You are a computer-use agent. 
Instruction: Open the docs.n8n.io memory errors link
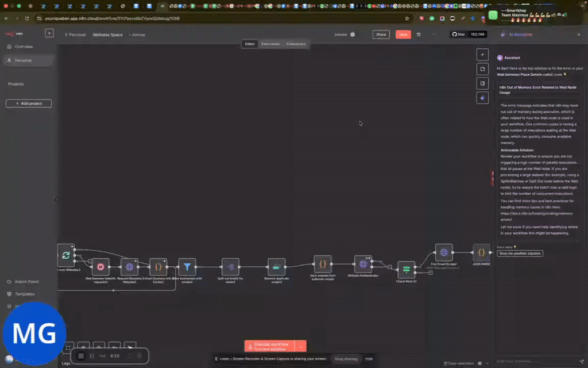(x=537, y=216)
